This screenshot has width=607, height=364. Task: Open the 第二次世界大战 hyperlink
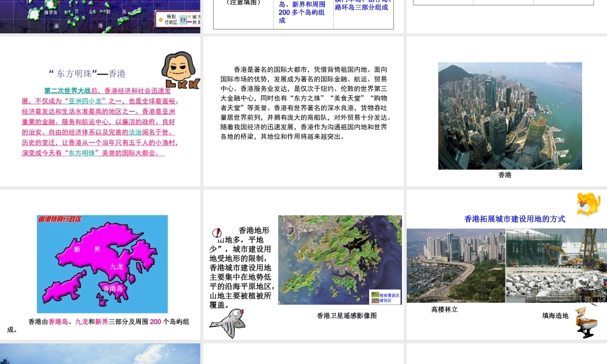pos(67,91)
